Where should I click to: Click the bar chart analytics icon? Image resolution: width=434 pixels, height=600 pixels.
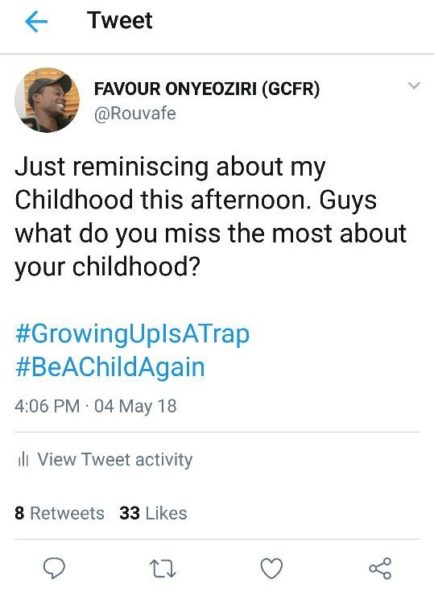coord(23,460)
